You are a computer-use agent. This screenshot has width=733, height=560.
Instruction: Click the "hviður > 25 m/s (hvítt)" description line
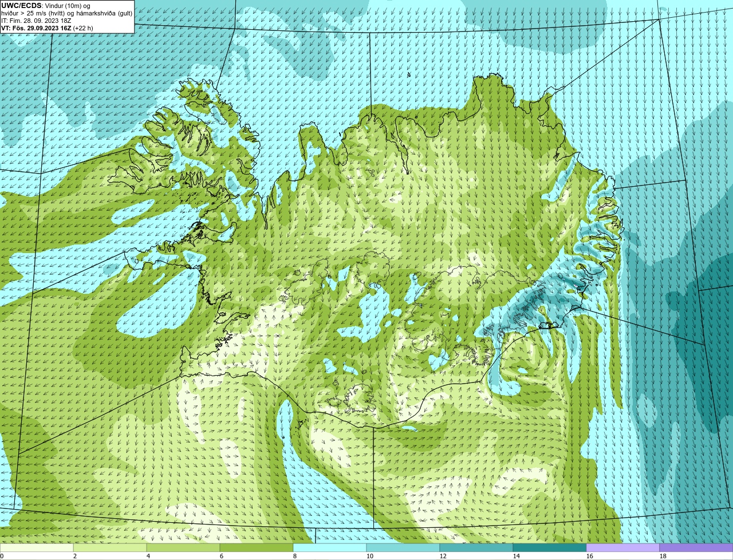(x=67, y=13)
